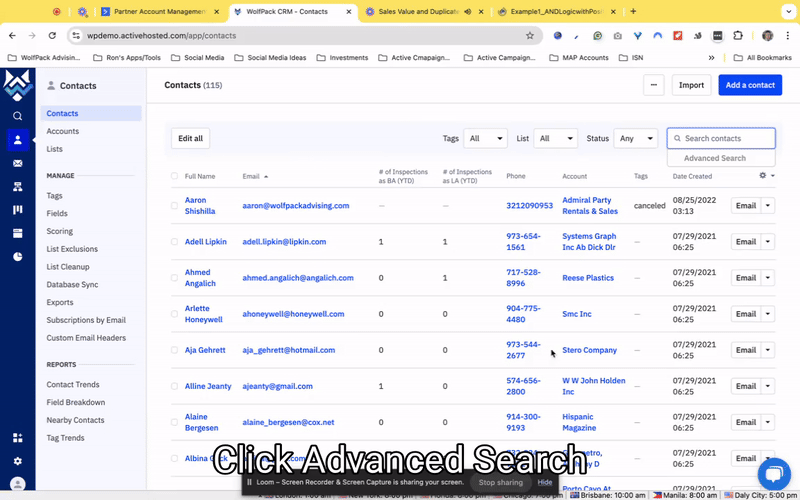The height and width of the screenshot is (500, 800).
Task: Click the Add a contact button
Action: pyautogui.click(x=750, y=85)
